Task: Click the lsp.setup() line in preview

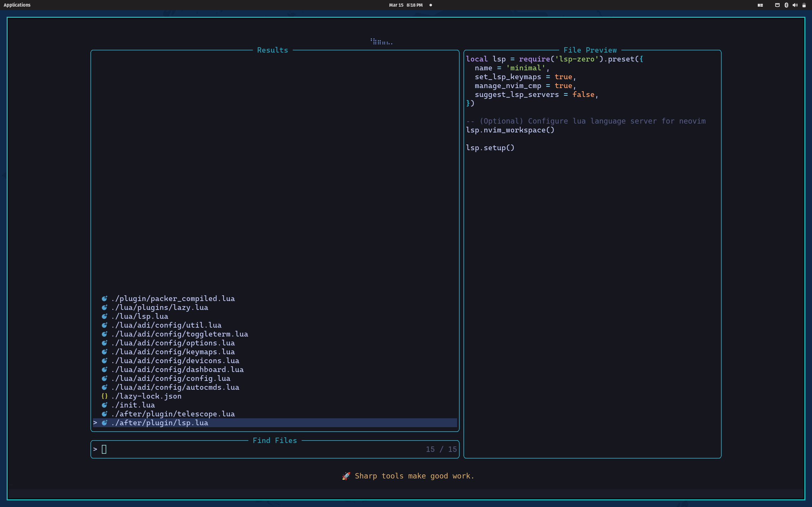Action: [x=490, y=148]
